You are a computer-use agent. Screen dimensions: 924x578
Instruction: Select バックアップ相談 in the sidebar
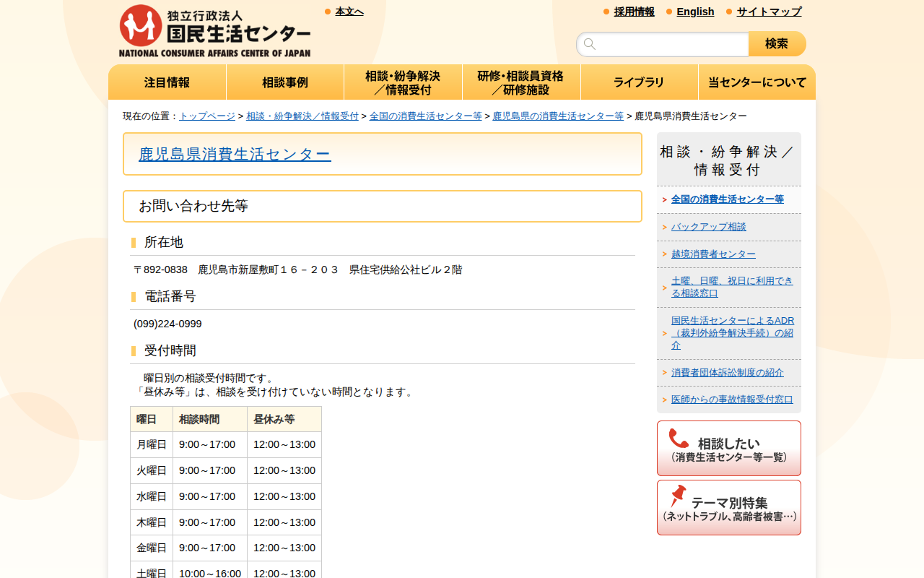tap(708, 227)
